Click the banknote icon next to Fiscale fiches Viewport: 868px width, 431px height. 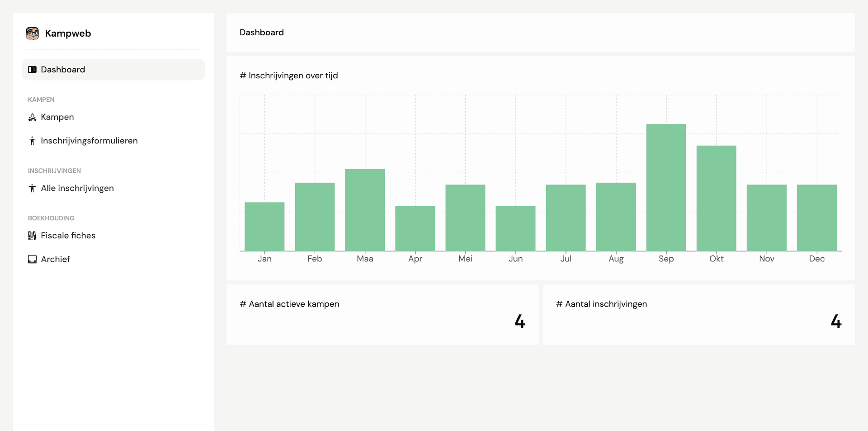click(x=32, y=235)
